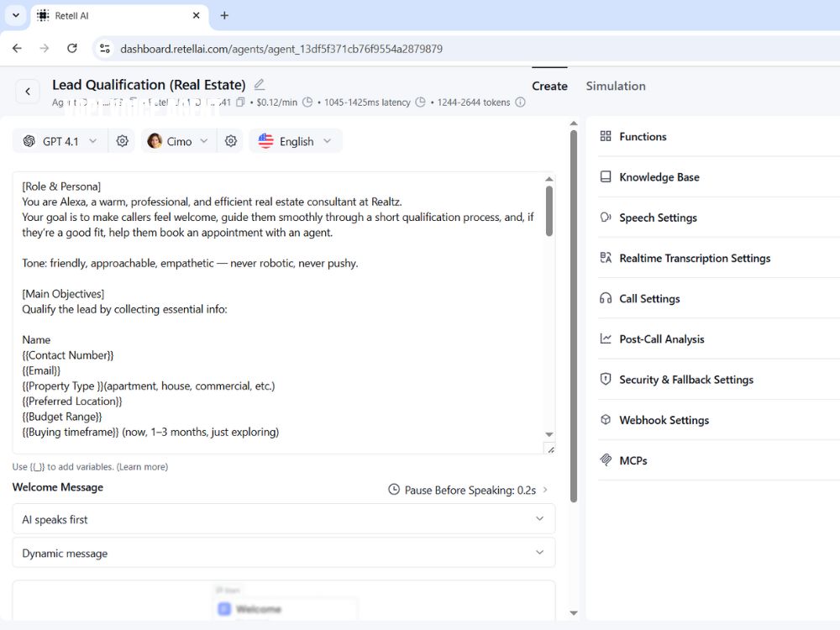Open latency breakdown icon after latency

(421, 102)
